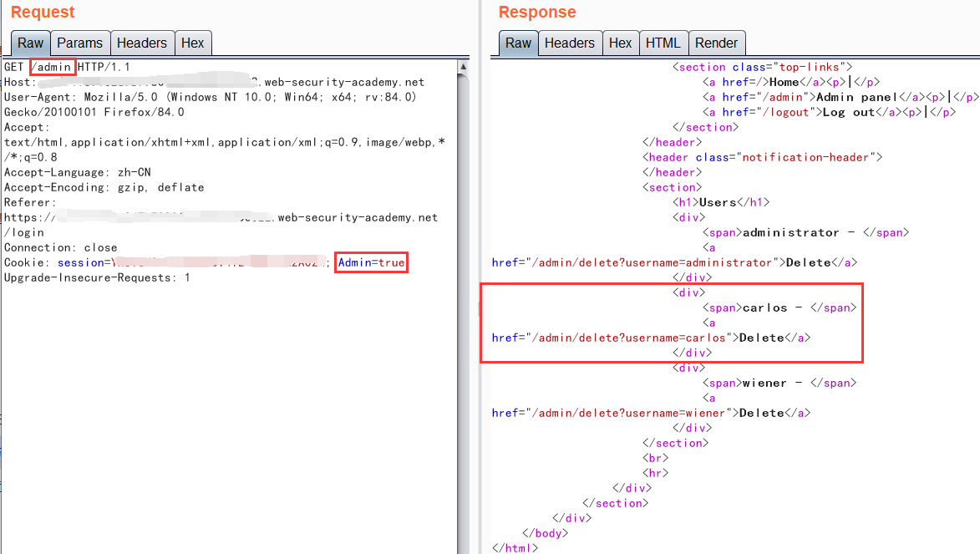Open the Response Render tab
Screen dimensions: 980x554
[x=716, y=43]
